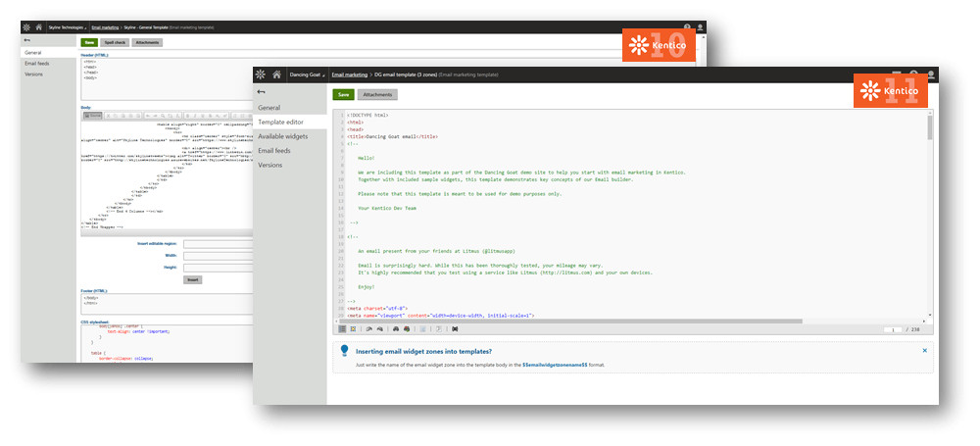This screenshot has height=446, width=980.
Task: Click the Height input field
Action: pos(219,268)
